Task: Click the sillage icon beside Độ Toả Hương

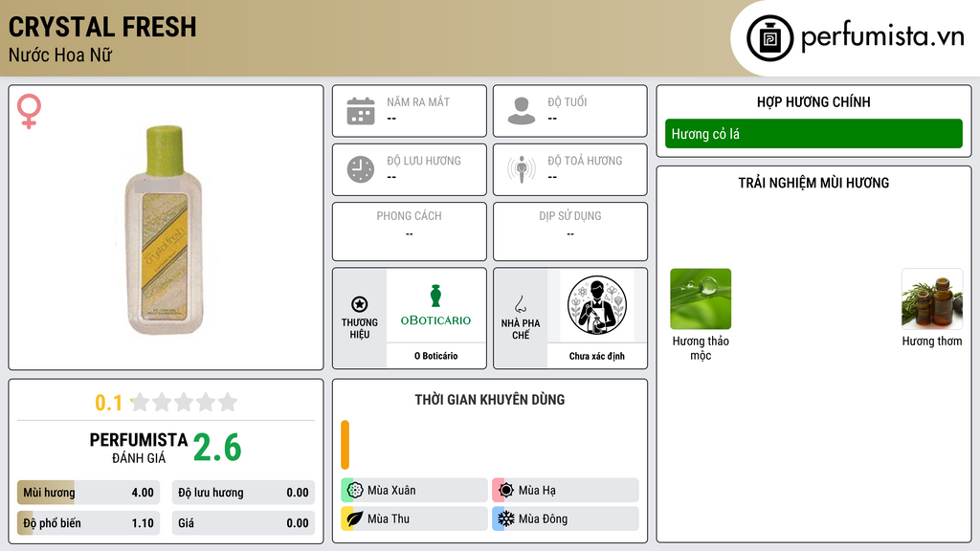Action: (522, 169)
